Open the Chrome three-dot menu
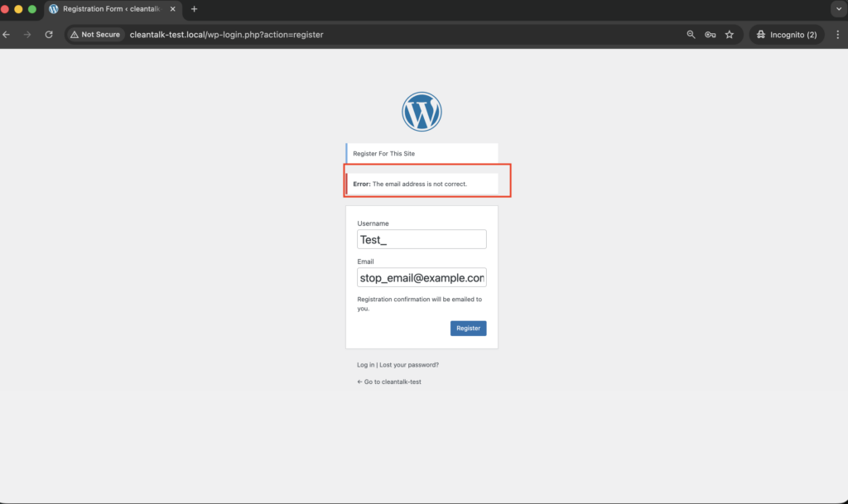This screenshot has width=848, height=504. pyautogui.click(x=837, y=35)
